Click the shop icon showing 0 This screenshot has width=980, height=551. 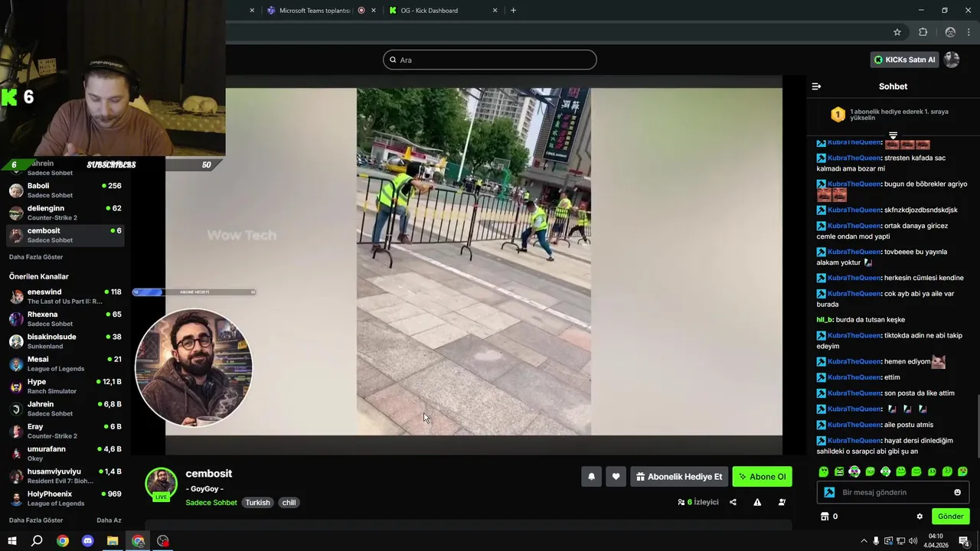click(825, 517)
